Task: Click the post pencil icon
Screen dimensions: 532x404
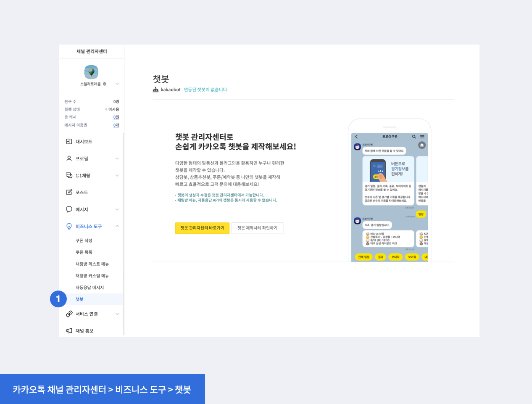Action: pyautogui.click(x=69, y=192)
